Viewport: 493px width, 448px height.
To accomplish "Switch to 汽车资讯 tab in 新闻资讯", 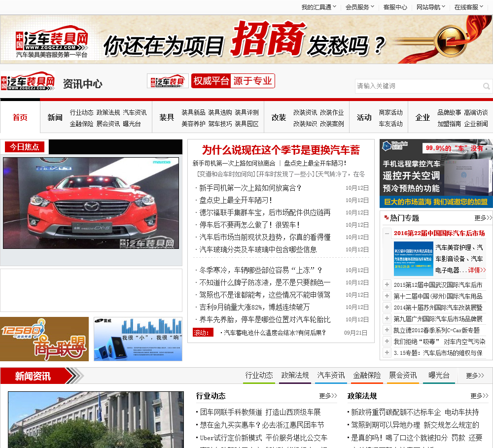I will pyautogui.click(x=331, y=375).
